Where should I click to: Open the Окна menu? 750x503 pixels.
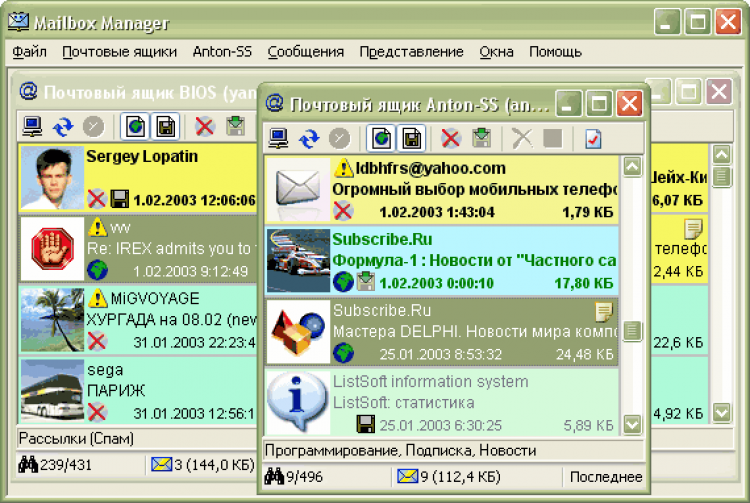496,51
